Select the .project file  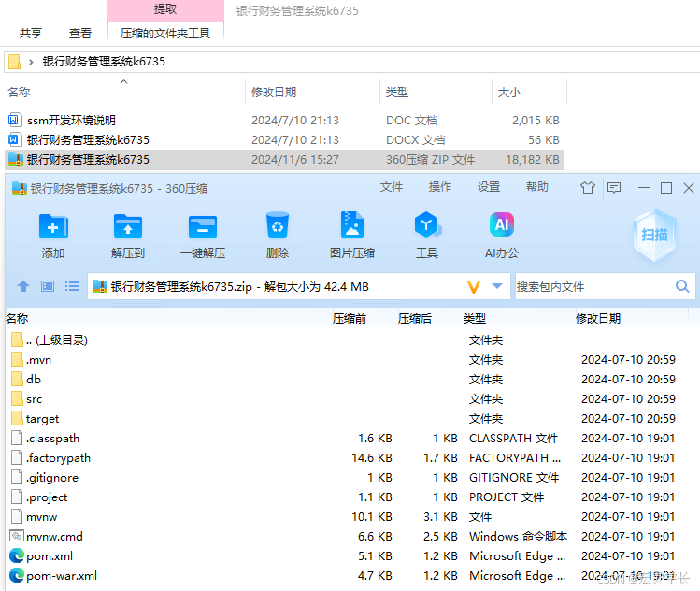[x=47, y=497]
